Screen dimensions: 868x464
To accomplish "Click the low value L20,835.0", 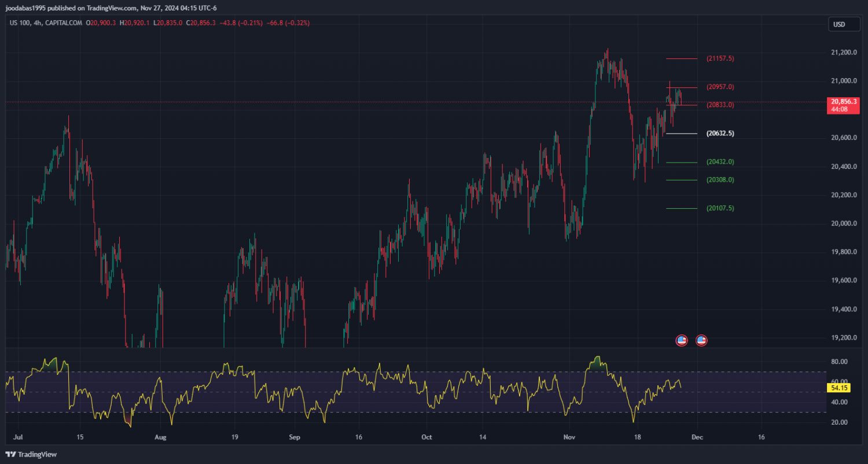I will [168, 23].
